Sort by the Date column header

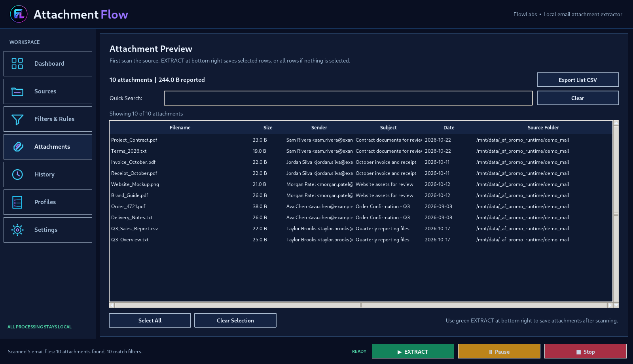(449, 128)
